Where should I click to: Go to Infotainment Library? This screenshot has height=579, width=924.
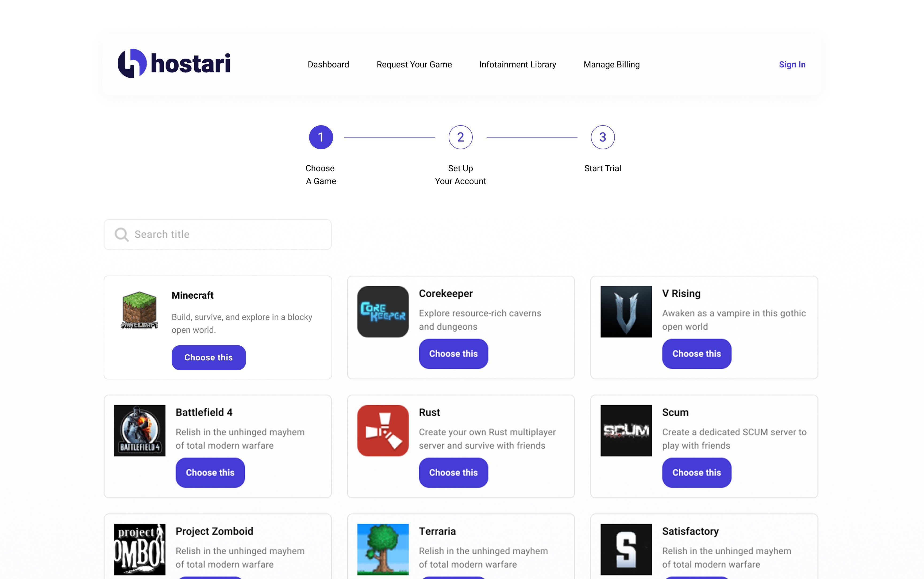(518, 64)
